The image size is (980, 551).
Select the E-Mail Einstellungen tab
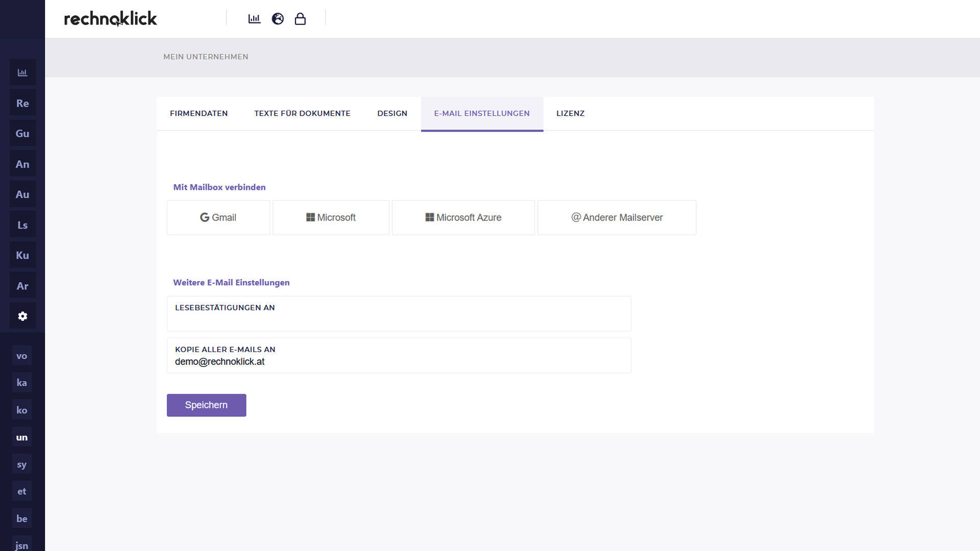[x=482, y=114]
